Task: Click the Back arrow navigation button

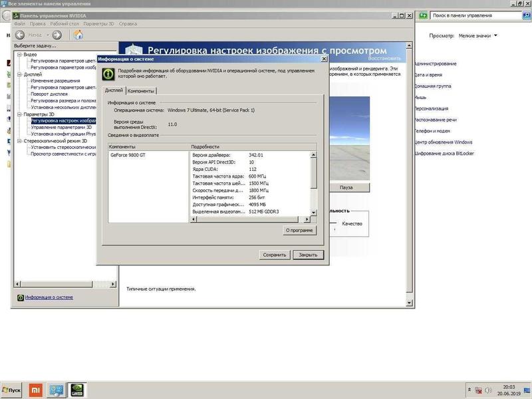Action: click(x=20, y=35)
